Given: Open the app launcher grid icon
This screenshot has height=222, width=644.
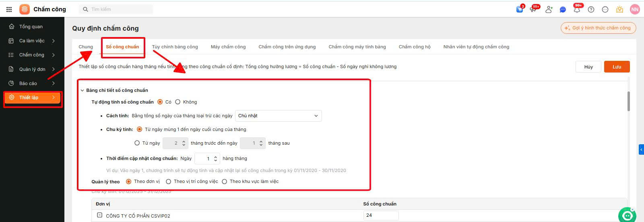Looking at the screenshot, I should tap(9, 9).
